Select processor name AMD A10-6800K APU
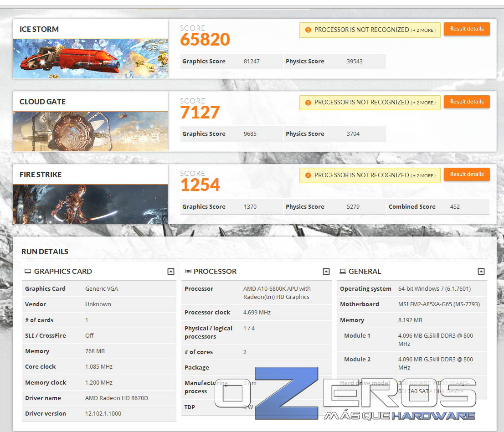This screenshot has height=432, width=504. point(277,293)
